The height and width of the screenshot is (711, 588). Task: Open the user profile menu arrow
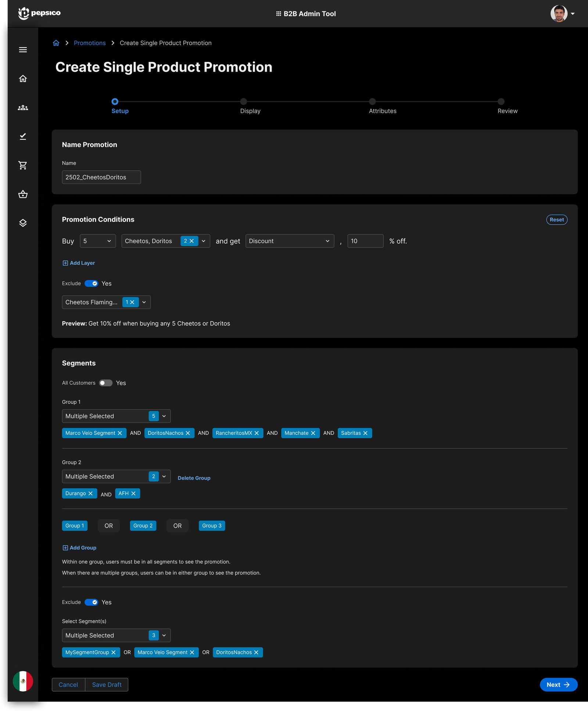tap(573, 14)
